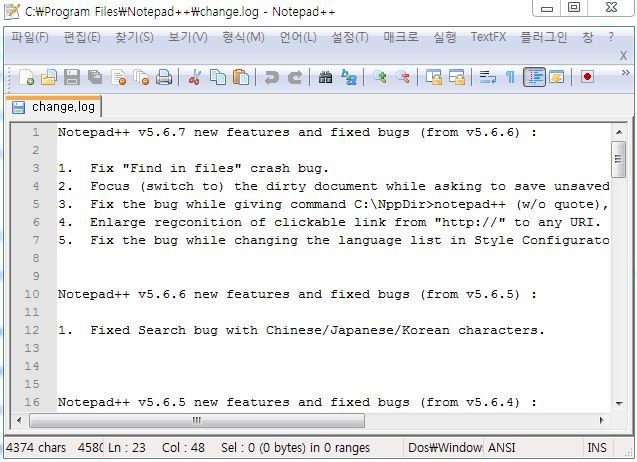Click the Close All documents icon
Image resolution: width=637 pixels, height=462 pixels.
[x=141, y=77]
